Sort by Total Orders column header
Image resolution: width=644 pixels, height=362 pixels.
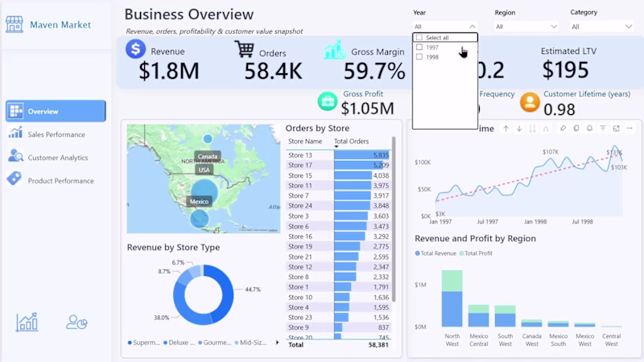pyautogui.click(x=351, y=142)
